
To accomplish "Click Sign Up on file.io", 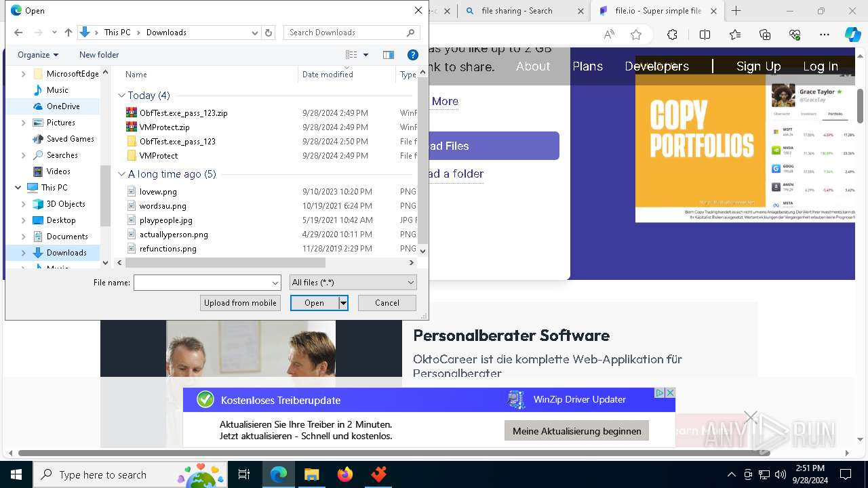I will 758,66.
